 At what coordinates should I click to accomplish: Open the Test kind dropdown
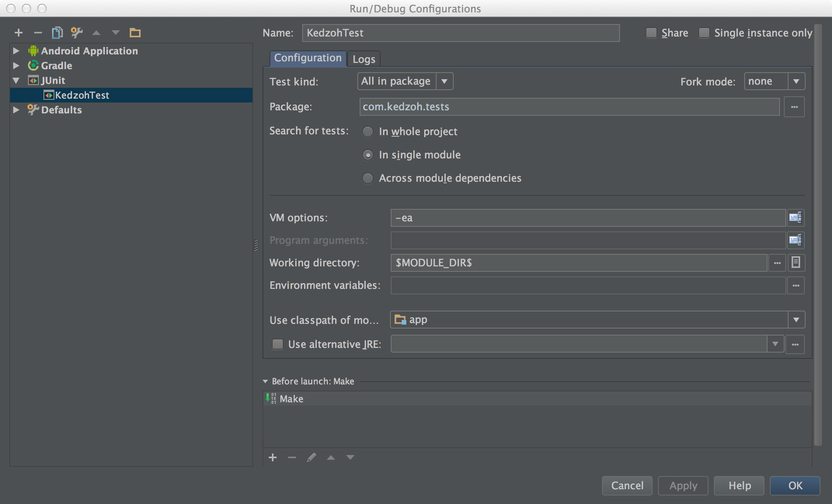tap(444, 81)
